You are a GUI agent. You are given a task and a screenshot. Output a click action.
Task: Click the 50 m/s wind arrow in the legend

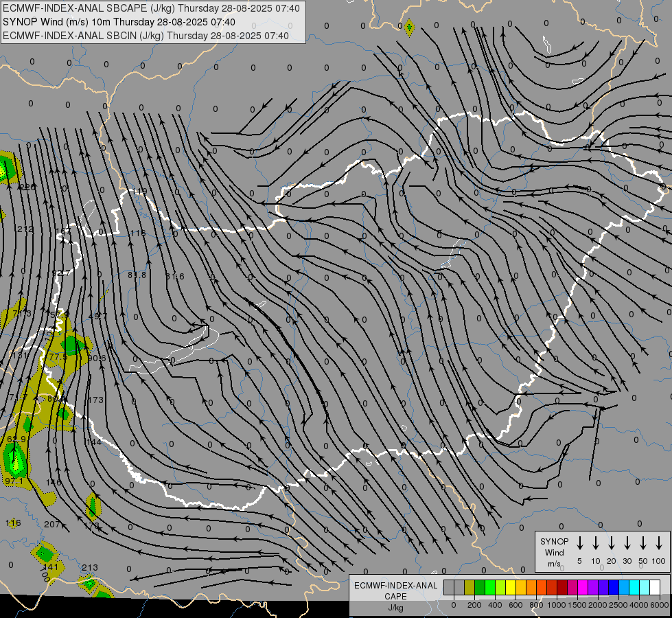click(643, 543)
